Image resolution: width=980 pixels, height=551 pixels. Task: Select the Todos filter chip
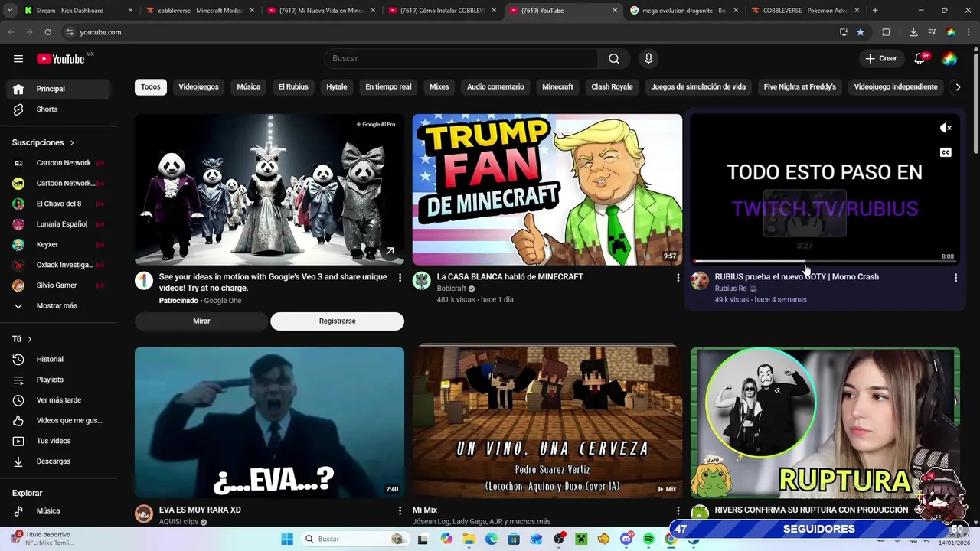(x=151, y=87)
